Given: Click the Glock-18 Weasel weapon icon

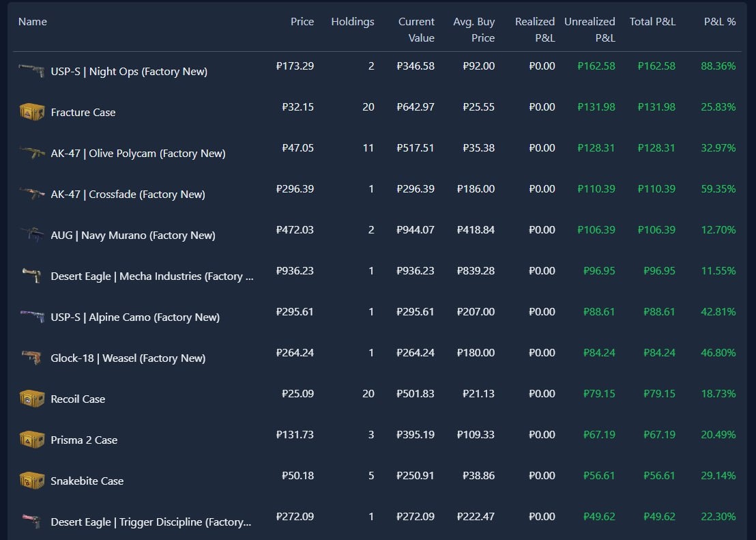Looking at the screenshot, I should 32,358.
